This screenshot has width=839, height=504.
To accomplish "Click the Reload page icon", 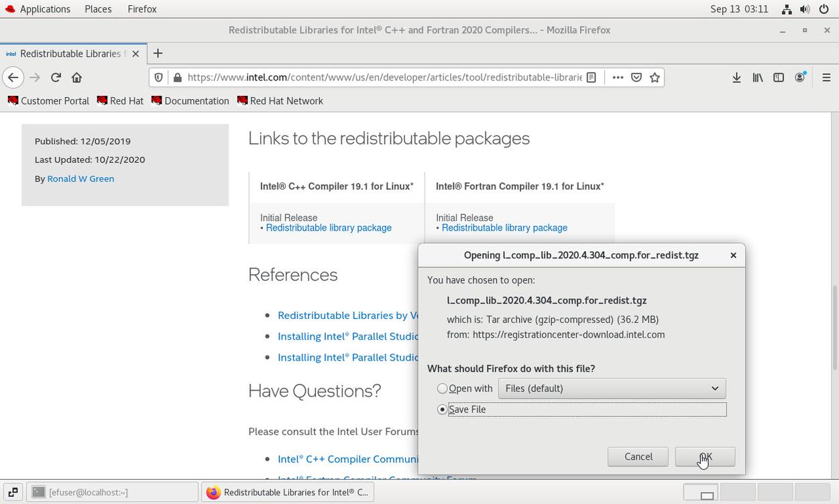I will tap(56, 77).
